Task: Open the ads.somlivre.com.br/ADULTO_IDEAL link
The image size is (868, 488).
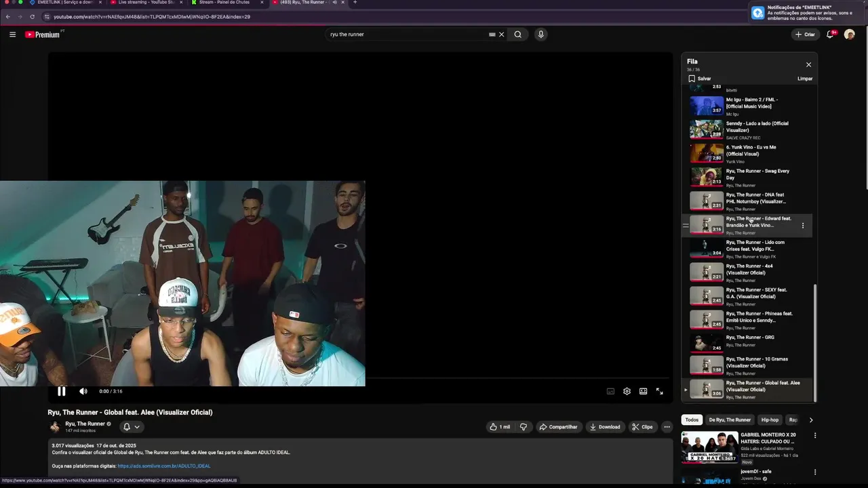Action: [164, 466]
